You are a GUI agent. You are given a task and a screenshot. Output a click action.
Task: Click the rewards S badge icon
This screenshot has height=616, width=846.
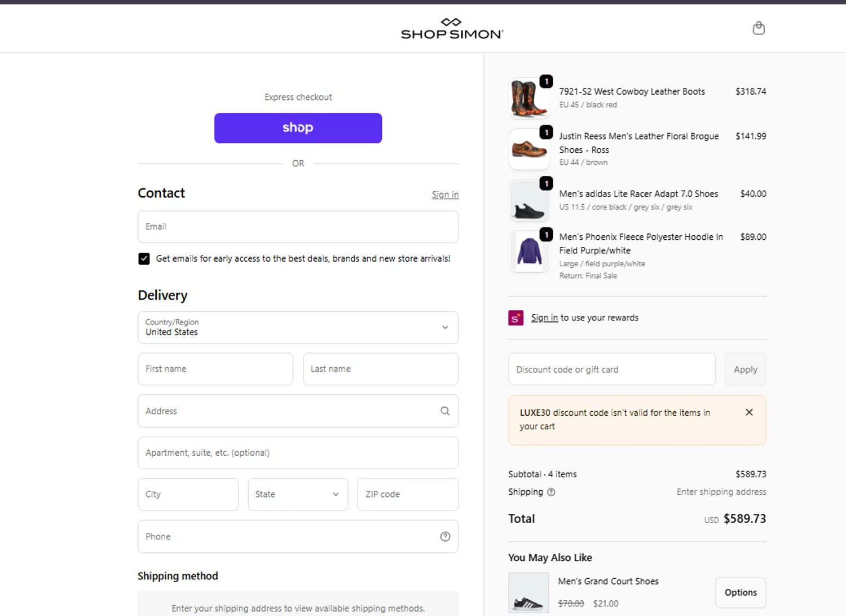(x=515, y=318)
